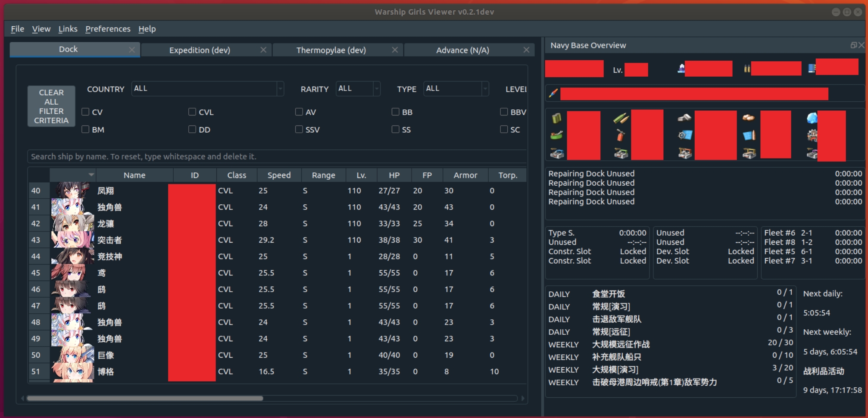Viewport: 868px width, 418px height.
Task: Click the green fast-repair bucket icon
Action: click(x=556, y=135)
